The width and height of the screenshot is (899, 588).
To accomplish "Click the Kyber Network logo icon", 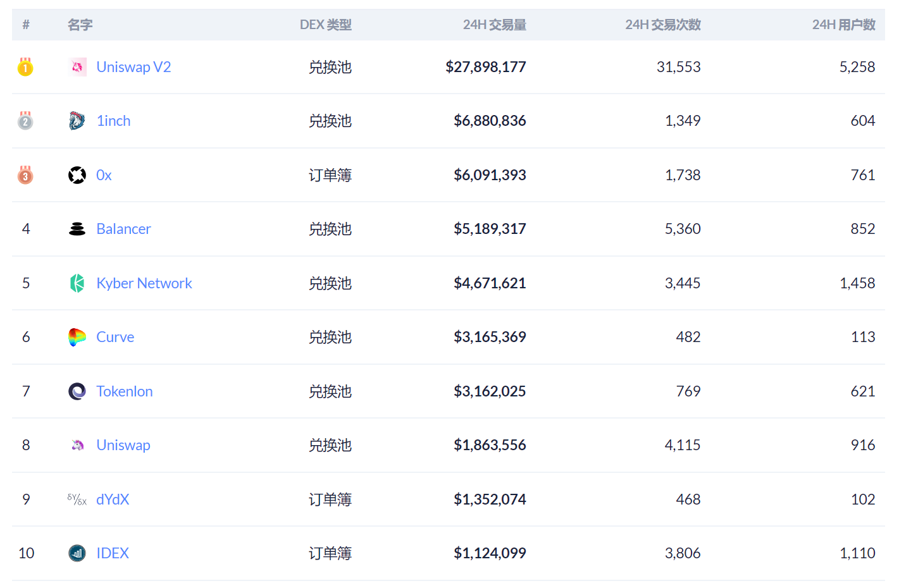I will coord(77,283).
